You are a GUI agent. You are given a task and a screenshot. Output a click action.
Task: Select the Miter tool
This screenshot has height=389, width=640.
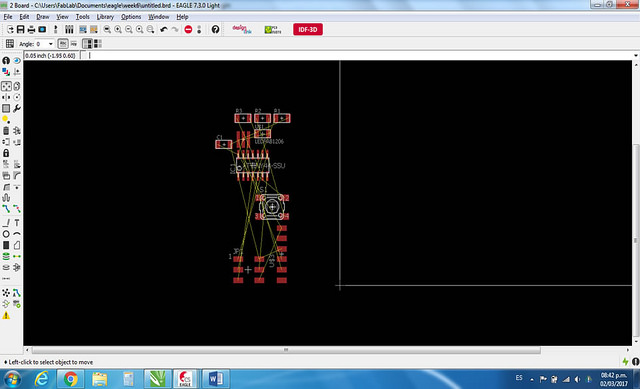point(17,175)
